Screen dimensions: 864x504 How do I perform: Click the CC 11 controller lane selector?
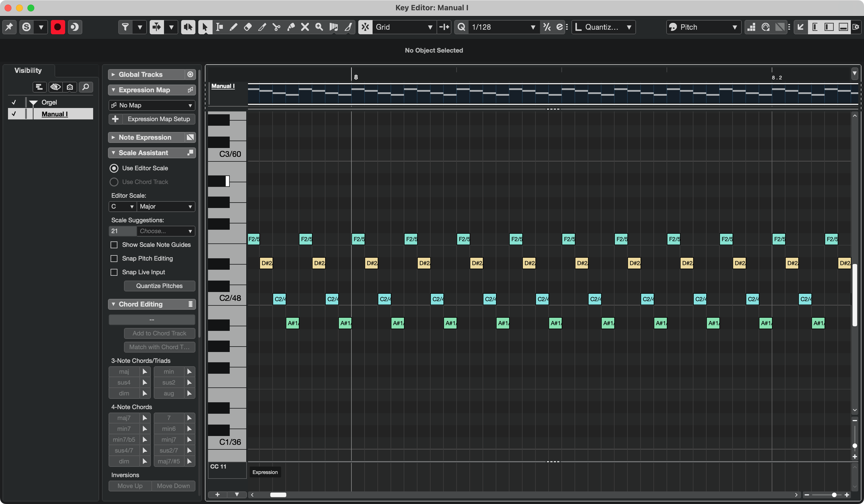227,470
